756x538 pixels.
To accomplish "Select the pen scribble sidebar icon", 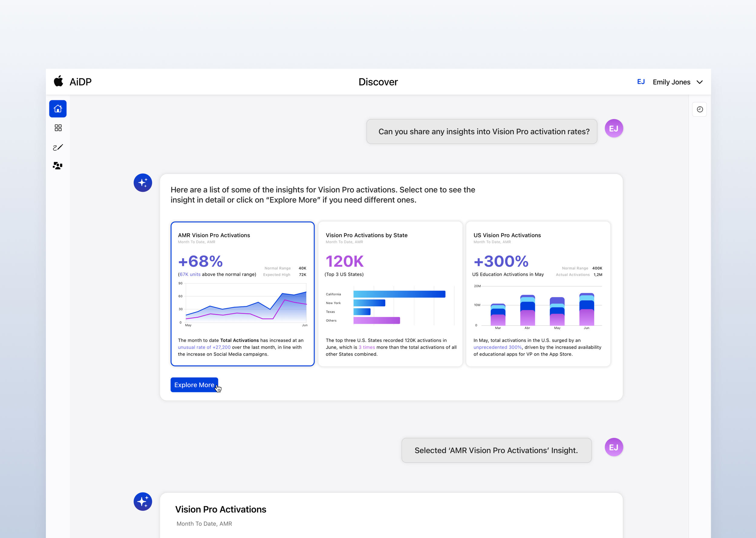I will point(58,147).
